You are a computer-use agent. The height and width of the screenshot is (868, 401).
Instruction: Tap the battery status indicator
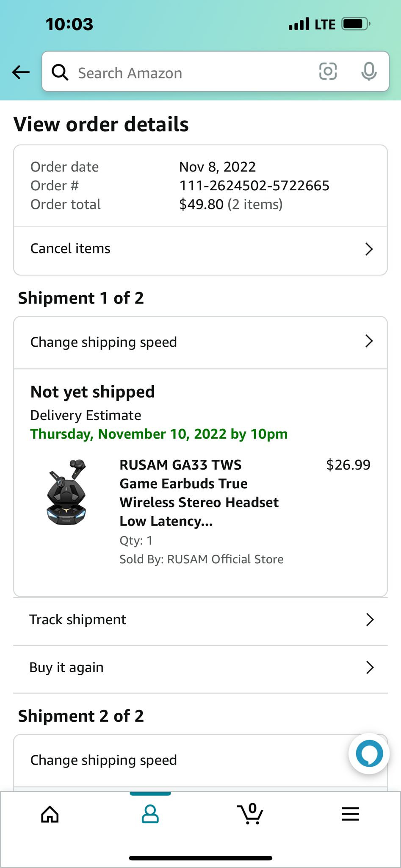[x=356, y=24]
